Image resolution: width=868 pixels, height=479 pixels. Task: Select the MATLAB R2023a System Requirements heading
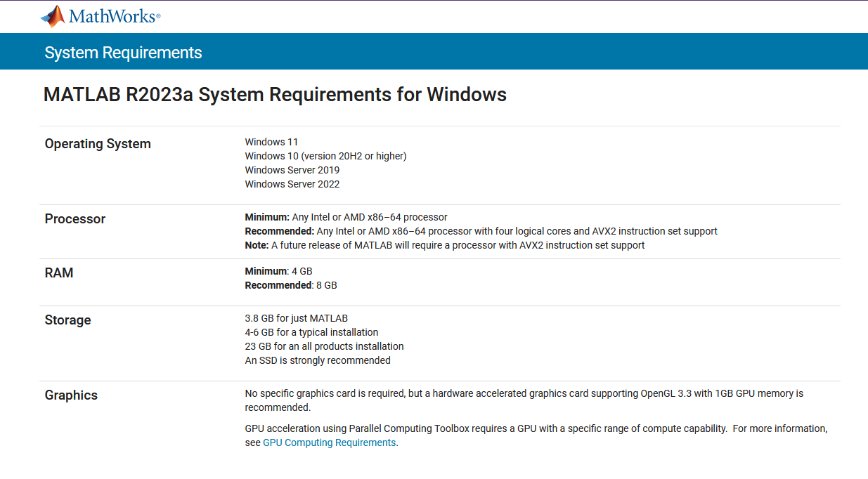pyautogui.click(x=275, y=95)
